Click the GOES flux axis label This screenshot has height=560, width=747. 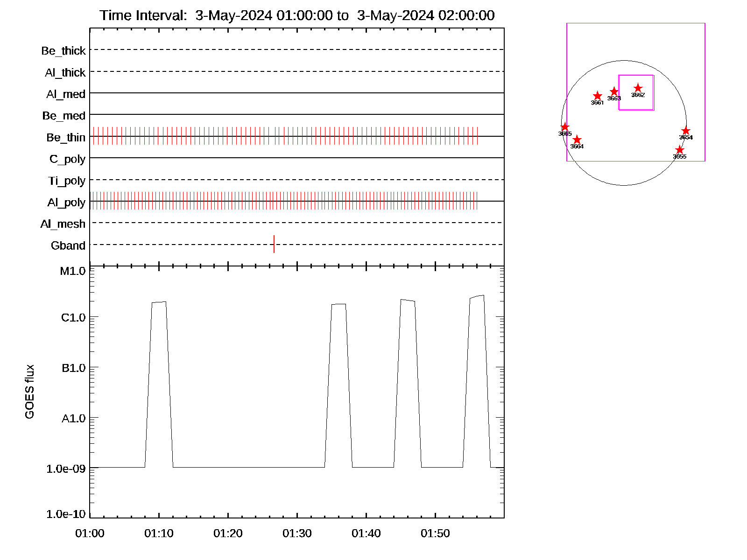[x=30, y=392]
